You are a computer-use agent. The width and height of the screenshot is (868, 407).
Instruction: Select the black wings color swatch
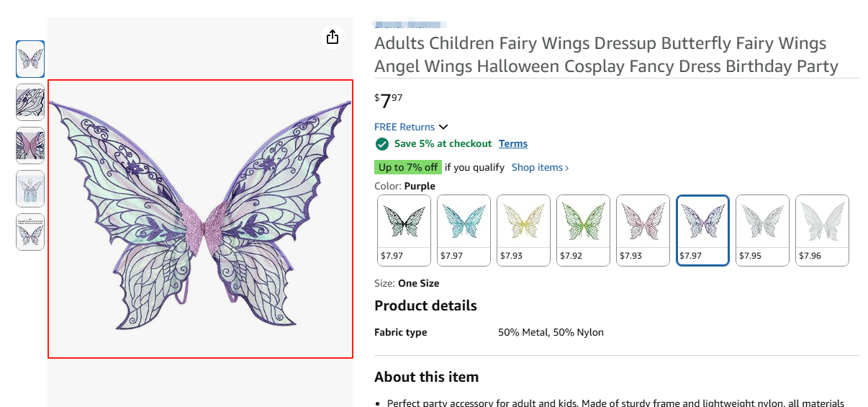pyautogui.click(x=404, y=230)
